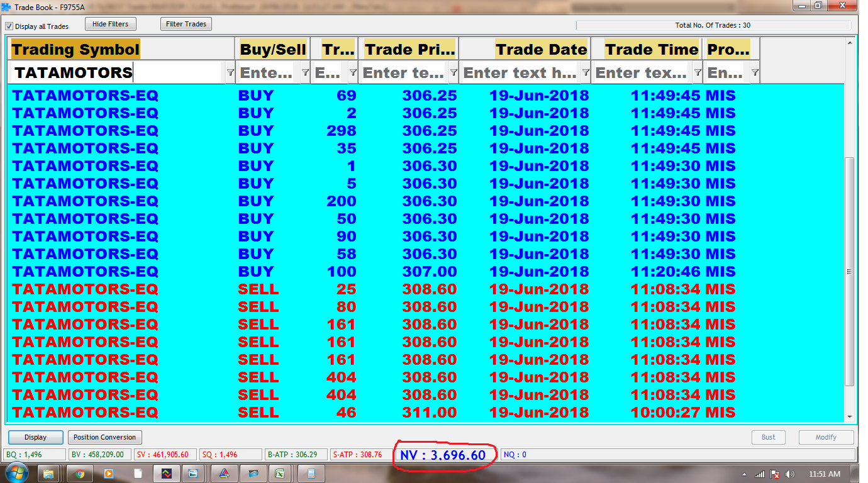Open Trading Symbol column filter dropdown
This screenshot has width=868, height=483.
pos(230,73)
